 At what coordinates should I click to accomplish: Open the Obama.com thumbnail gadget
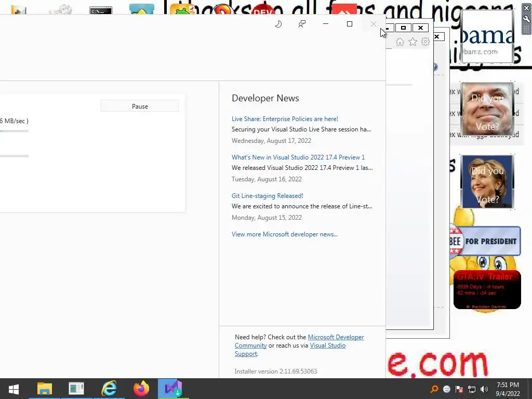pos(487,36)
